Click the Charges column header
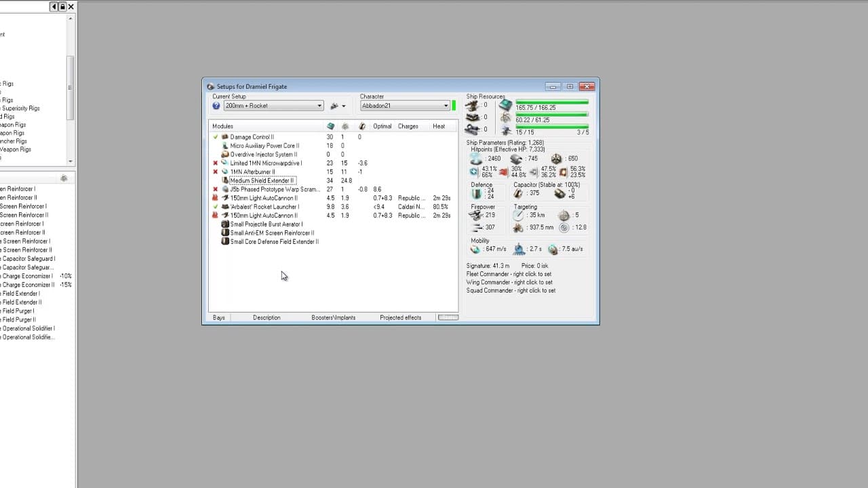Image resolution: width=868 pixels, height=488 pixels. tap(408, 126)
